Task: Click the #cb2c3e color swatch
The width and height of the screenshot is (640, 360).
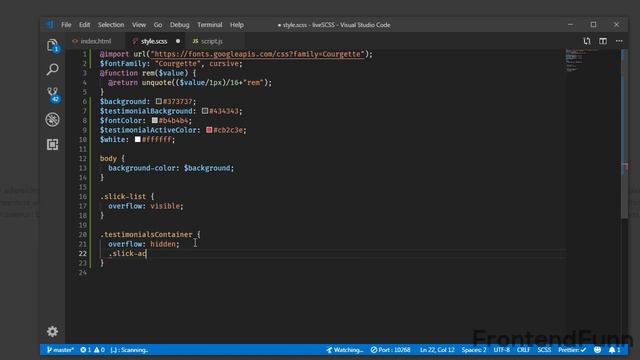Action: pyautogui.click(x=209, y=130)
